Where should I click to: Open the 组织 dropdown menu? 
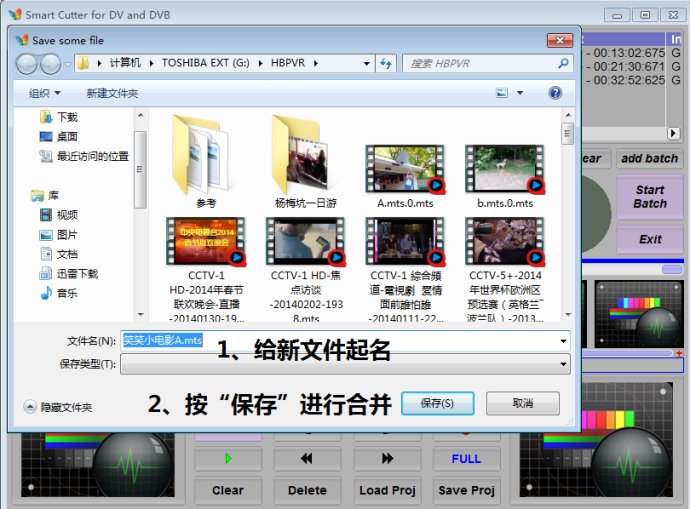[44, 93]
